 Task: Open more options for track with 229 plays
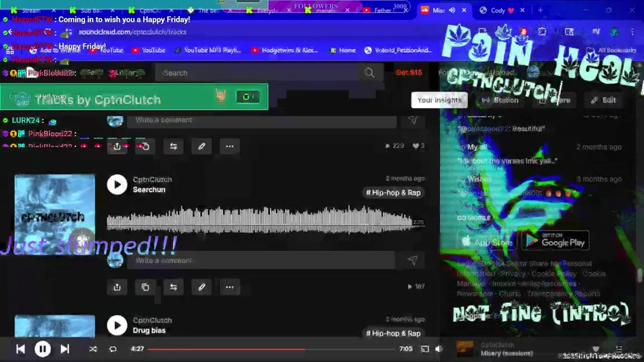point(230,146)
